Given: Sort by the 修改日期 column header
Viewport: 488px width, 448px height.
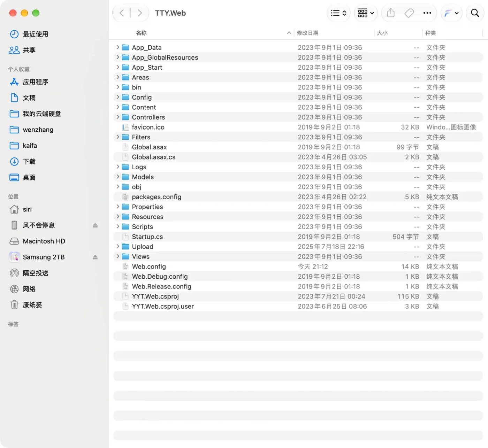Looking at the screenshot, I should (x=307, y=33).
